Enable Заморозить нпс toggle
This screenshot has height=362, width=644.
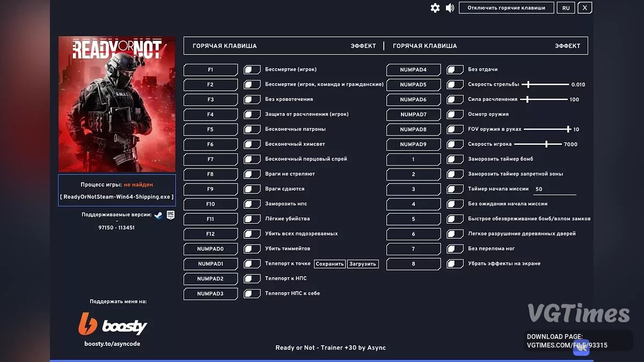252,204
